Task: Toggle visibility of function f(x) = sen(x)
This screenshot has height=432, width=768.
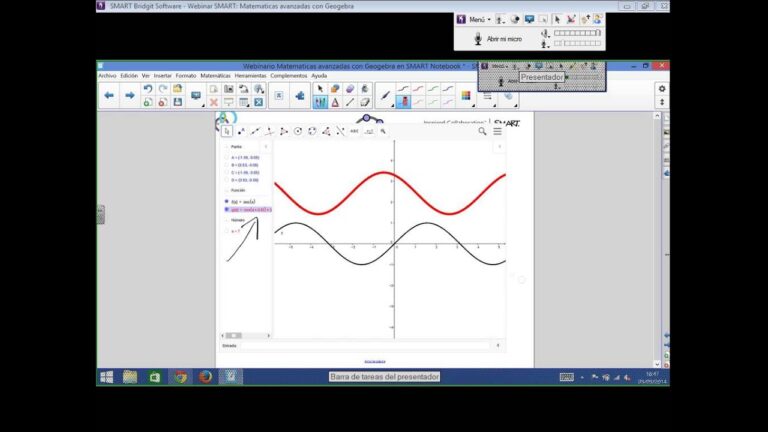Action: pos(227,201)
